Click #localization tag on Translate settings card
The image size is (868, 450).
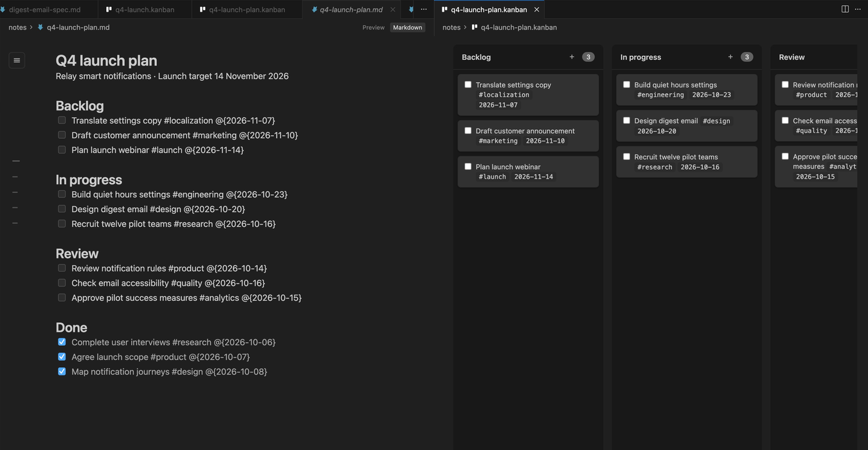[504, 94]
